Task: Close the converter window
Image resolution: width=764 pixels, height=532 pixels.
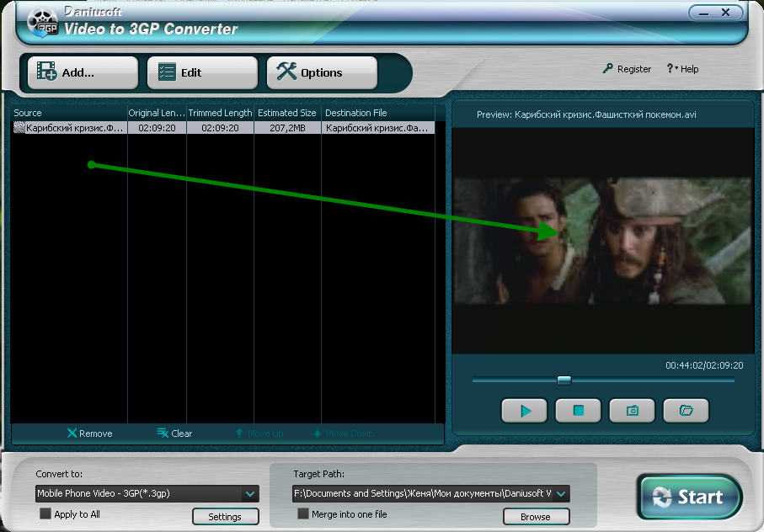Action: point(726,13)
